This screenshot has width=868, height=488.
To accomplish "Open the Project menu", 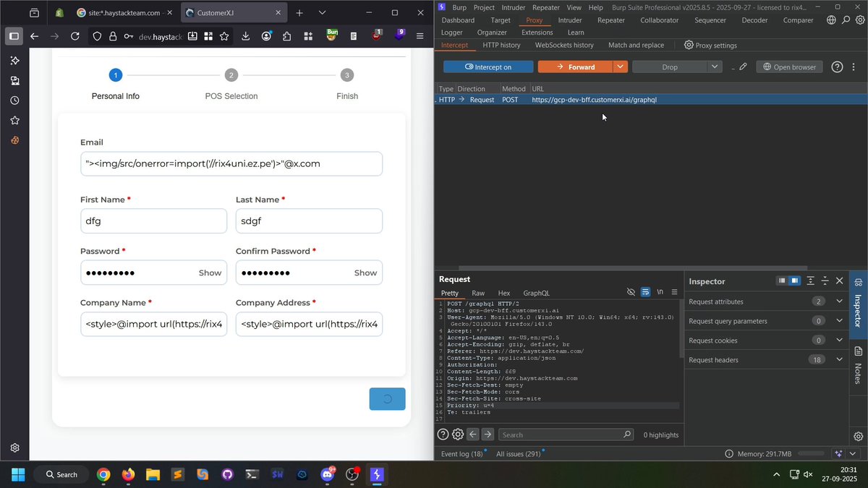I will point(484,7).
